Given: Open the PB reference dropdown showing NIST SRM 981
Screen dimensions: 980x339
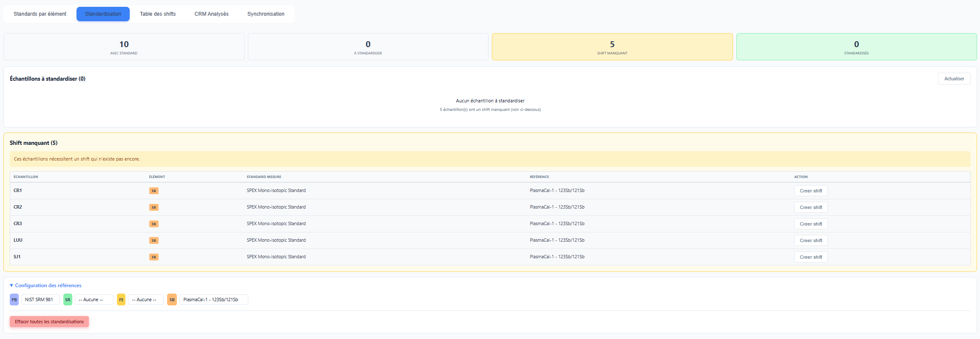Looking at the screenshot, I should pyautogui.click(x=40, y=299).
